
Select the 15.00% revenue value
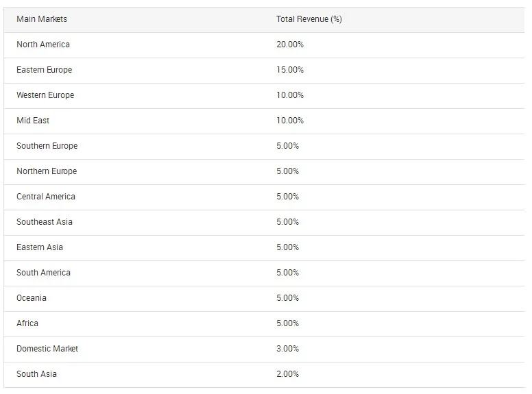click(x=290, y=70)
